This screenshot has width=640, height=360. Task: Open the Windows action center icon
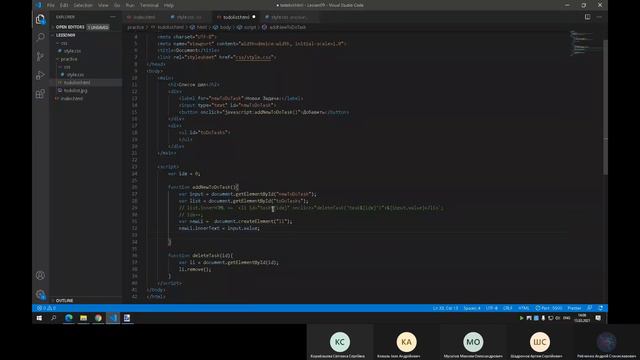point(598,318)
